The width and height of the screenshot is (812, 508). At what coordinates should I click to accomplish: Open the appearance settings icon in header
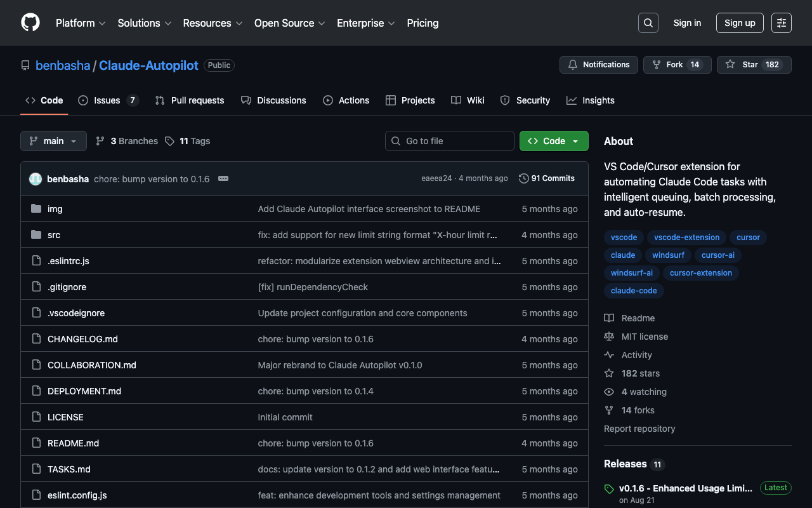tap(781, 23)
